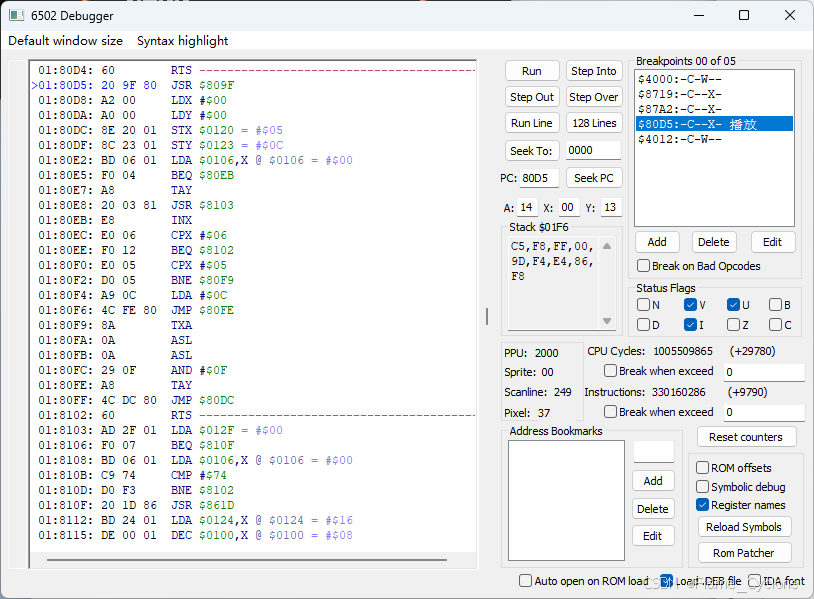Image resolution: width=814 pixels, height=599 pixels.
Task: Toggle the B status flag
Action: point(776,305)
